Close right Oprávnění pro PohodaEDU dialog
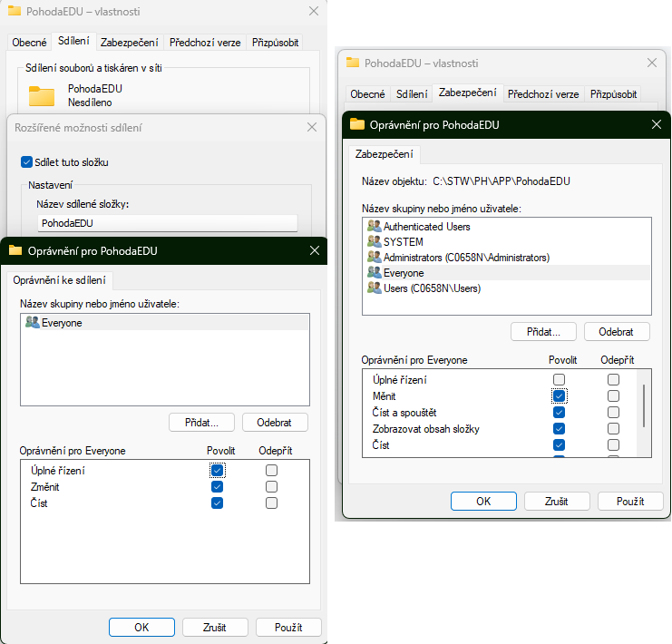 tap(657, 124)
